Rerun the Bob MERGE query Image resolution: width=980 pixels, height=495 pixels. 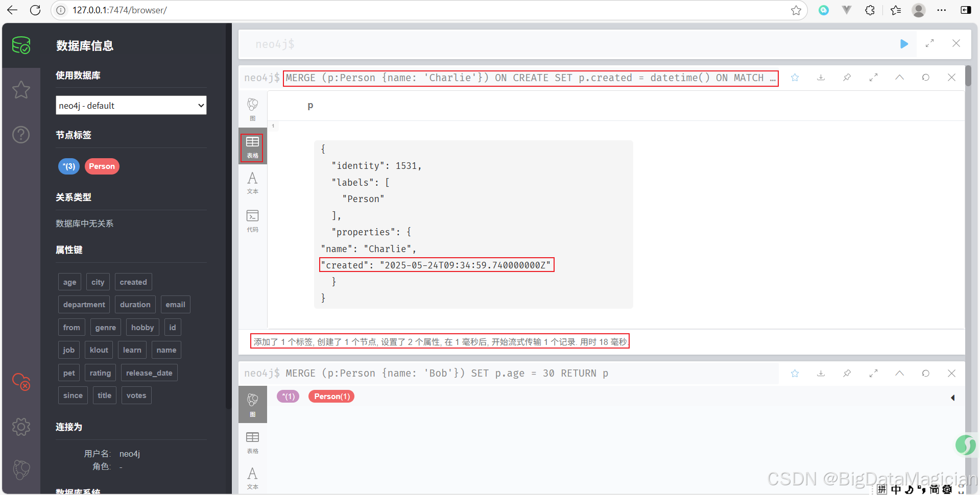tap(926, 374)
